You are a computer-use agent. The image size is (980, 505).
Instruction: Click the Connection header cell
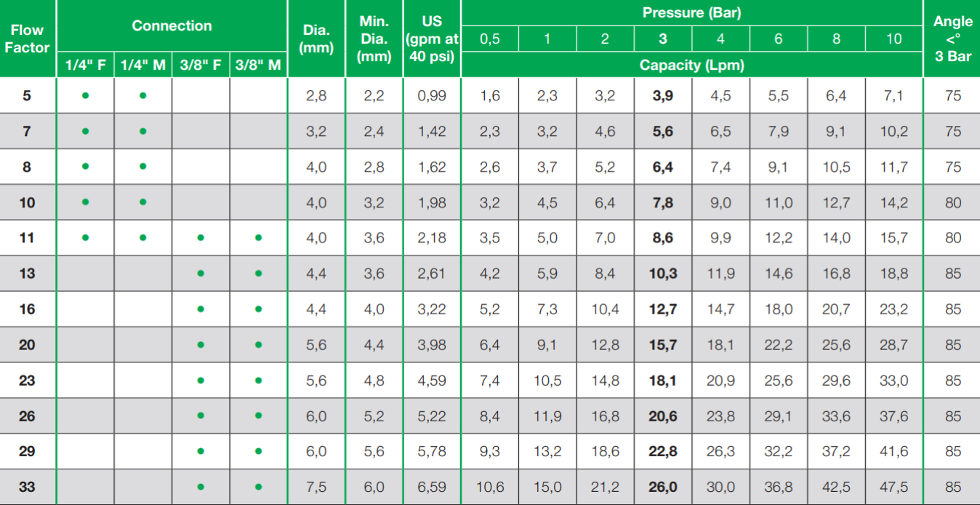(172, 25)
